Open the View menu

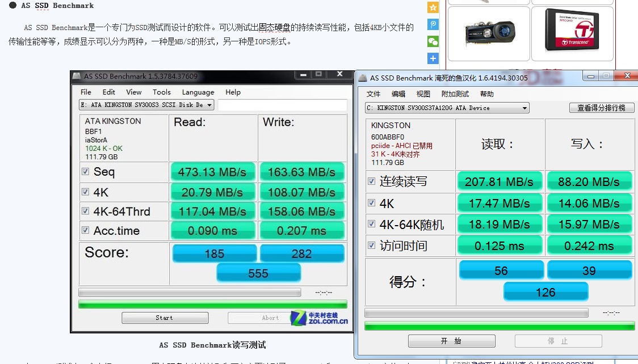(133, 92)
